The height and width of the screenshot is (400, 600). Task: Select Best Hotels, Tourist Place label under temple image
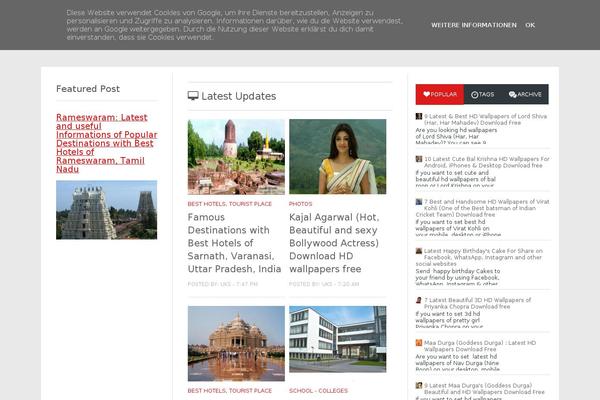230,391
